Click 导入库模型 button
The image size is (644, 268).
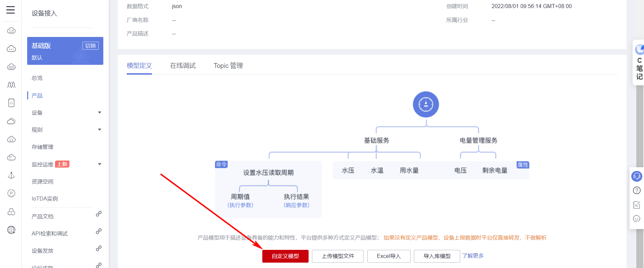437,256
